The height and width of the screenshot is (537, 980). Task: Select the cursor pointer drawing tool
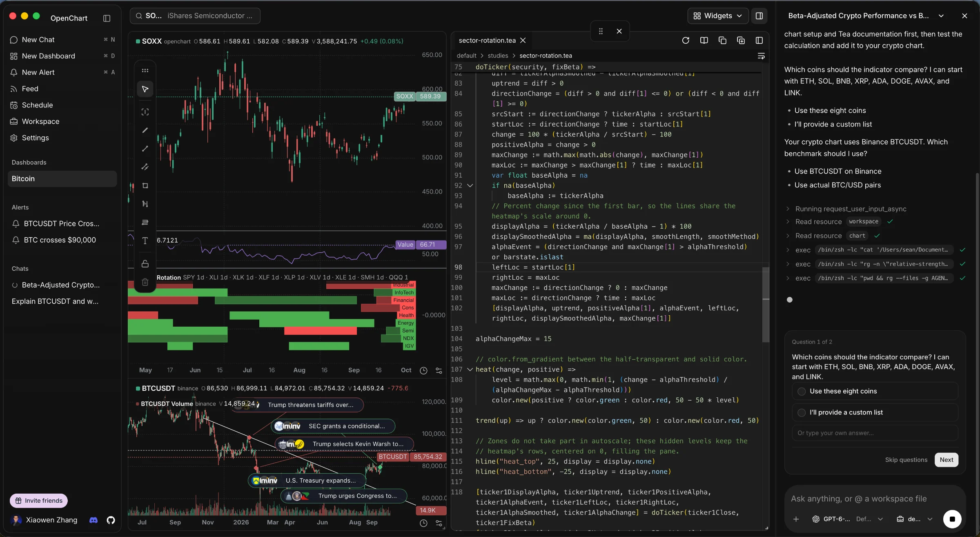145,89
